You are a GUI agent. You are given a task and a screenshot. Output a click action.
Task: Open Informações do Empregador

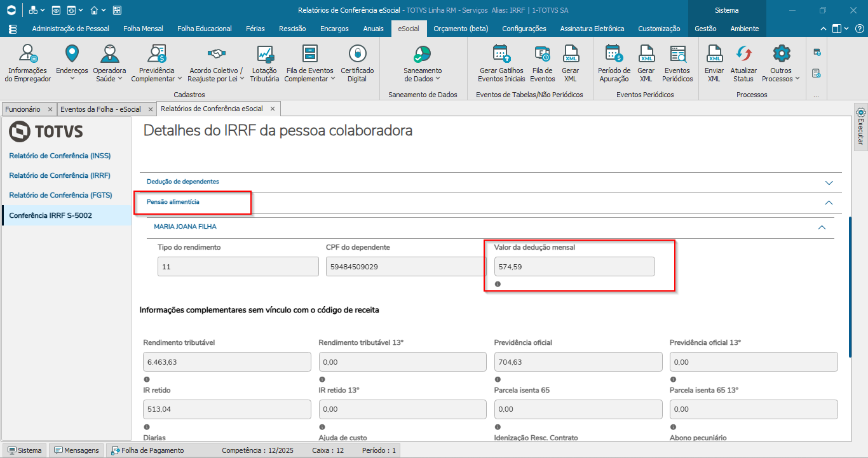28,64
